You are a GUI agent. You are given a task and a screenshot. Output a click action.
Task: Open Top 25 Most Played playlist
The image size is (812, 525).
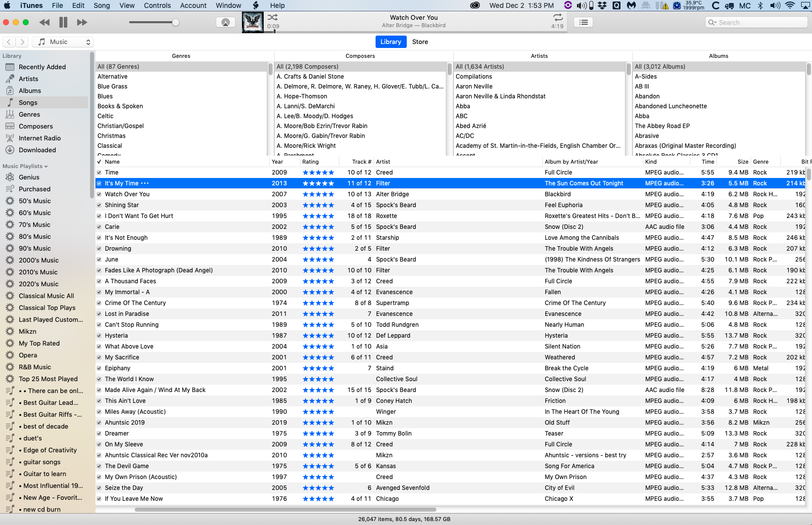click(x=48, y=379)
